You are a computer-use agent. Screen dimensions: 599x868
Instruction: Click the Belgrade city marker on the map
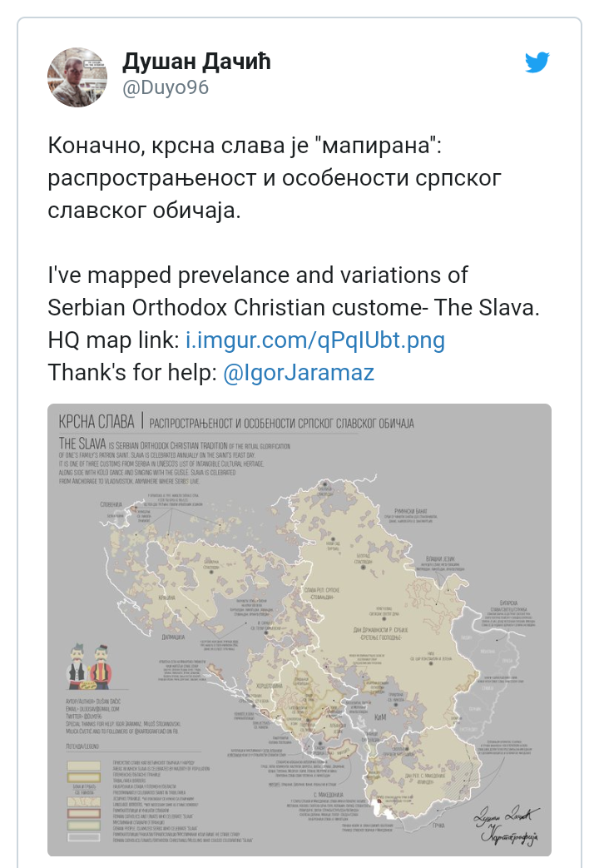pyautogui.click(x=364, y=567)
